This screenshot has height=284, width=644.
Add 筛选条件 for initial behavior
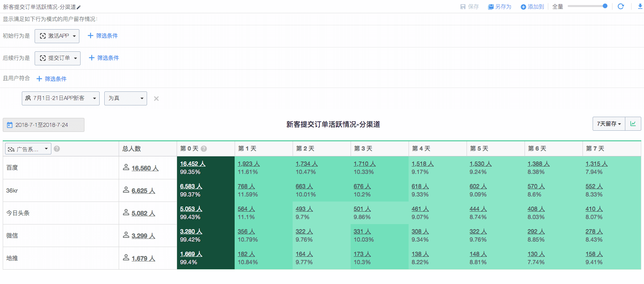103,36
